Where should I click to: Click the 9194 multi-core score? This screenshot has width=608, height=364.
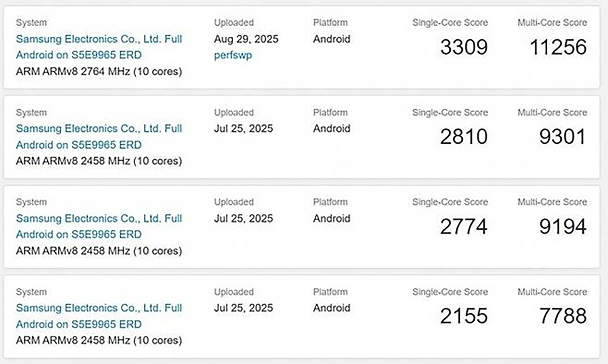coord(563,226)
